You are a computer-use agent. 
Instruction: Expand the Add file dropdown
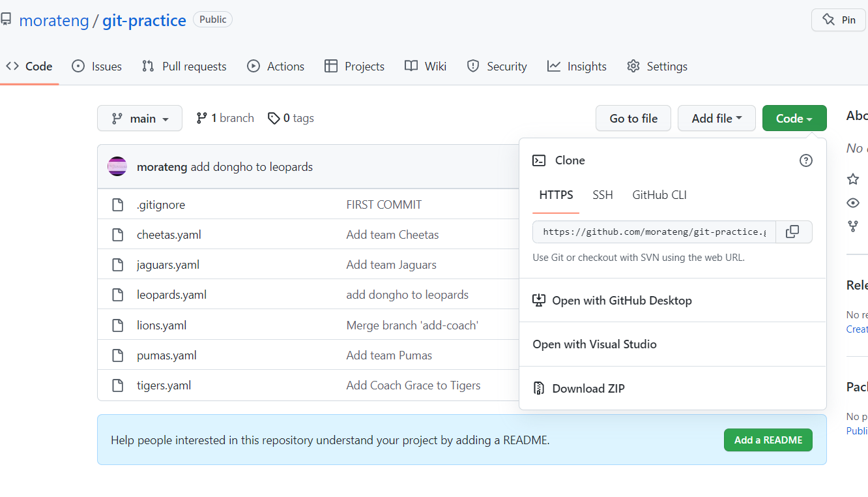tap(717, 118)
